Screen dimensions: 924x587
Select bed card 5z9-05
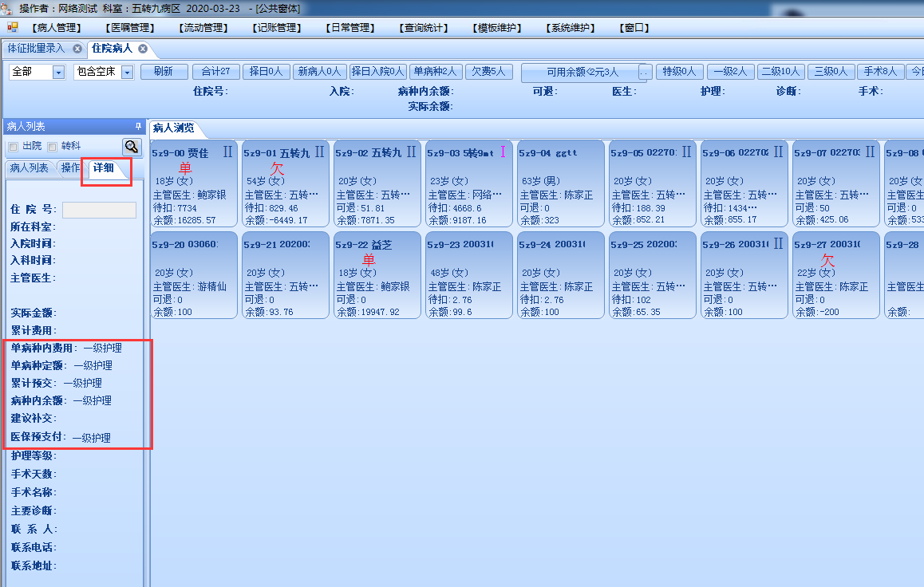653,183
